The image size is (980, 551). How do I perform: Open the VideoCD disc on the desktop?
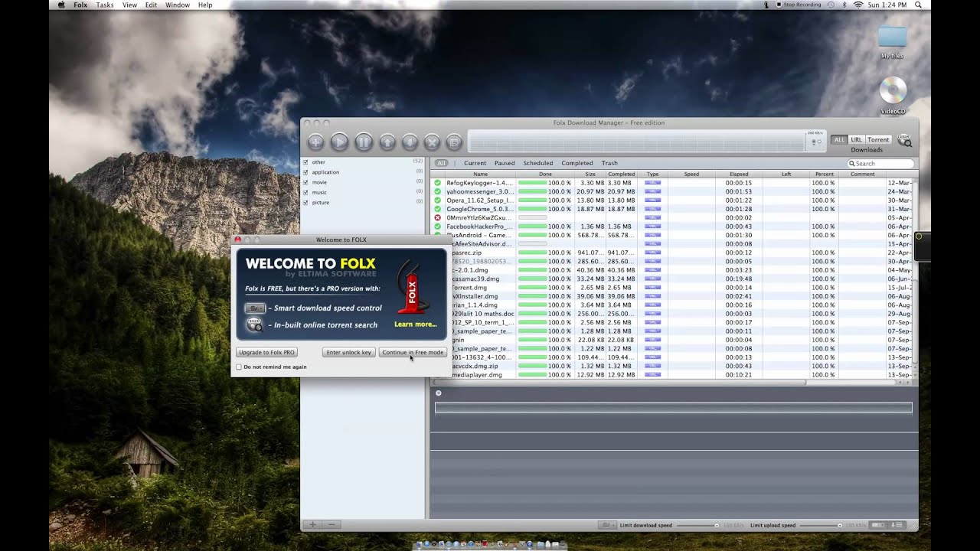[893, 91]
